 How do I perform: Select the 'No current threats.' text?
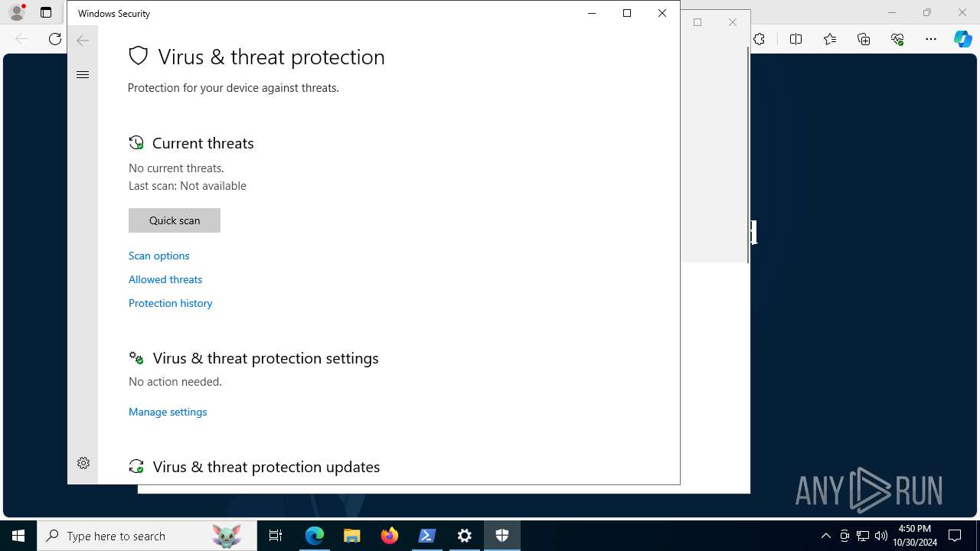pos(176,168)
